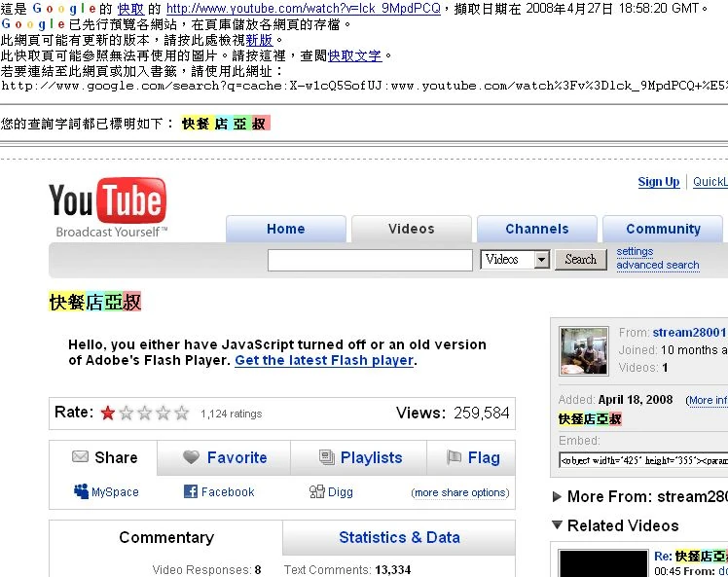The height and width of the screenshot is (577, 728).
Task: Select the Favorite tab
Action: pos(224,457)
